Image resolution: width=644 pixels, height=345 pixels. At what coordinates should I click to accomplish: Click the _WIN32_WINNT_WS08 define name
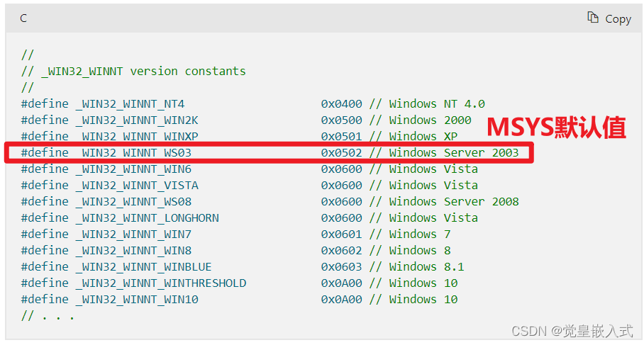[134, 202]
